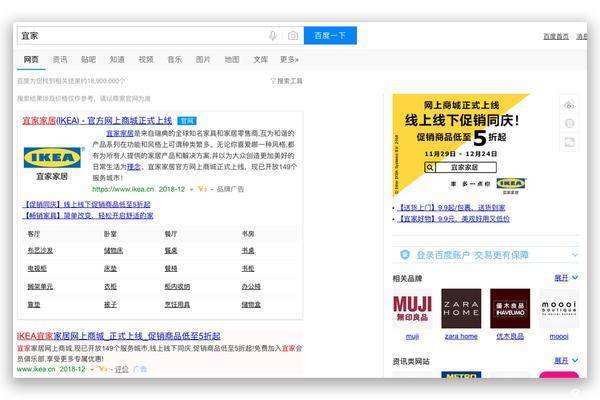Viewport: 600px width, 400px height.
Task: Open the 宜家家居(IKEA) official store result title
Action: [x=97, y=119]
